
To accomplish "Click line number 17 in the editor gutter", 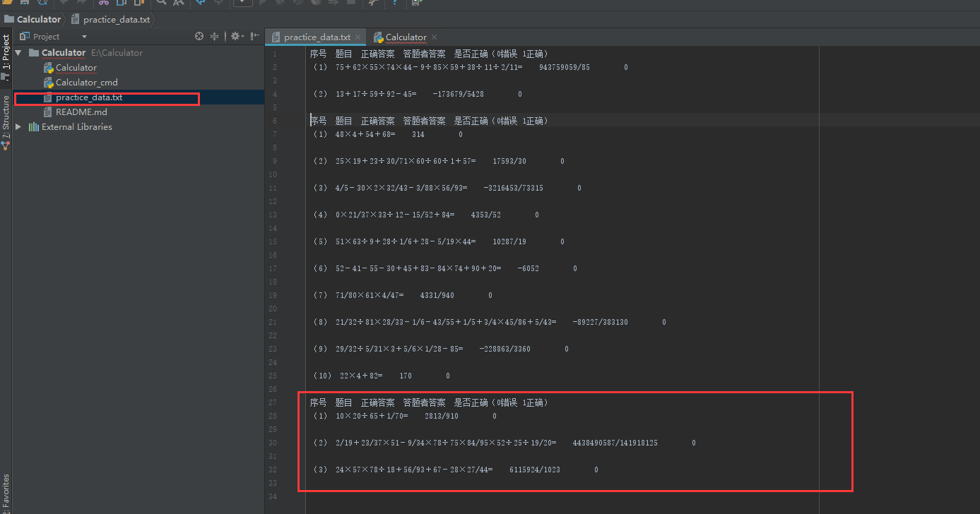I will 273,268.
